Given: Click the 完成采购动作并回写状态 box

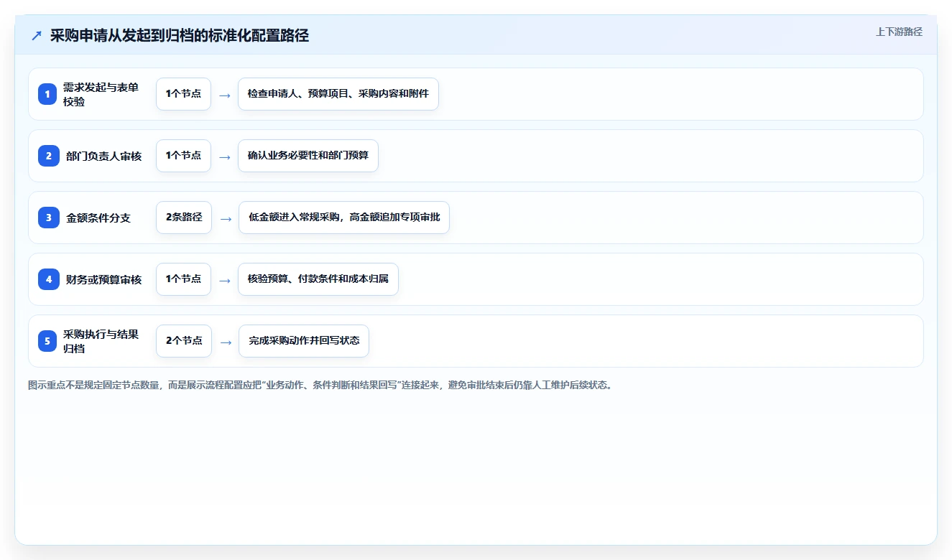Looking at the screenshot, I should tap(304, 341).
